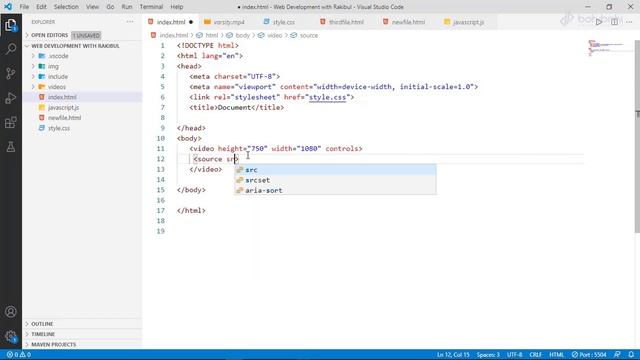Click the feedback icon in status bar
Image resolution: width=640 pixels, height=360 pixels.
[617, 355]
